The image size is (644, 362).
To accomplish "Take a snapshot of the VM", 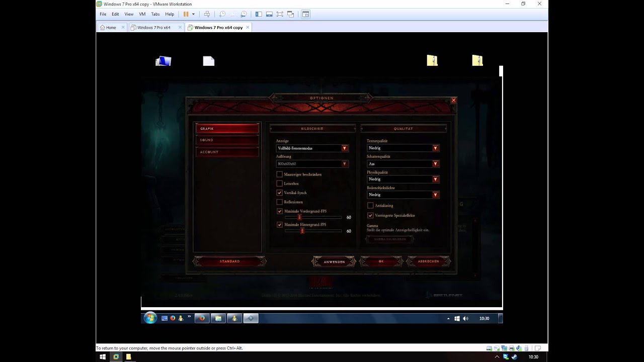I will pos(222,14).
